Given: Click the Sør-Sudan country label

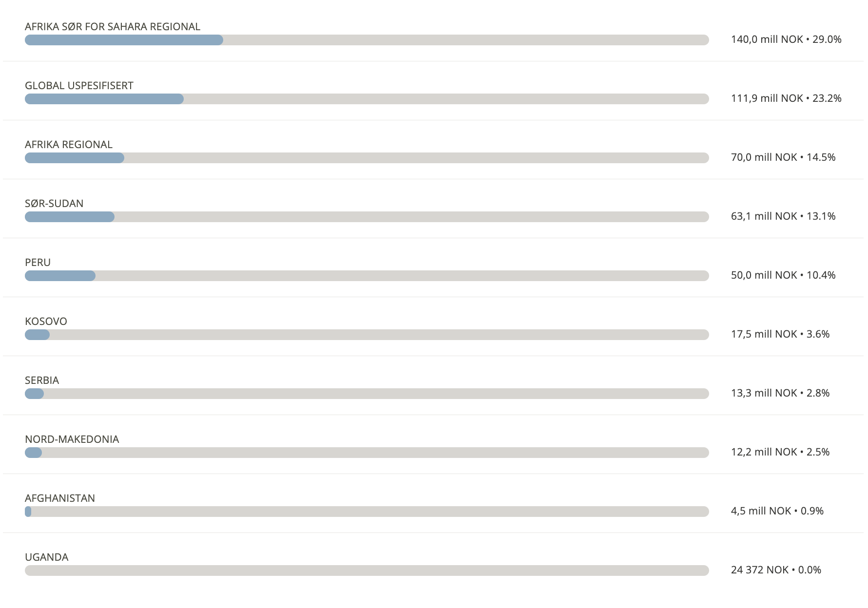Looking at the screenshot, I should point(54,204).
